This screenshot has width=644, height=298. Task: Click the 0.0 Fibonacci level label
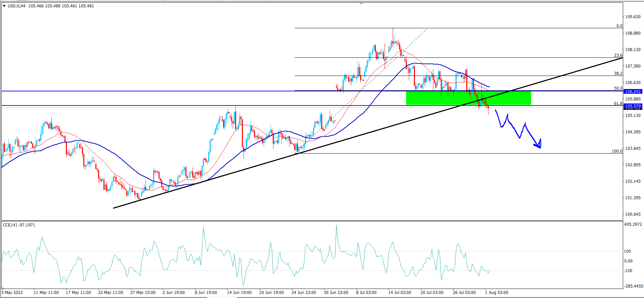click(x=619, y=26)
